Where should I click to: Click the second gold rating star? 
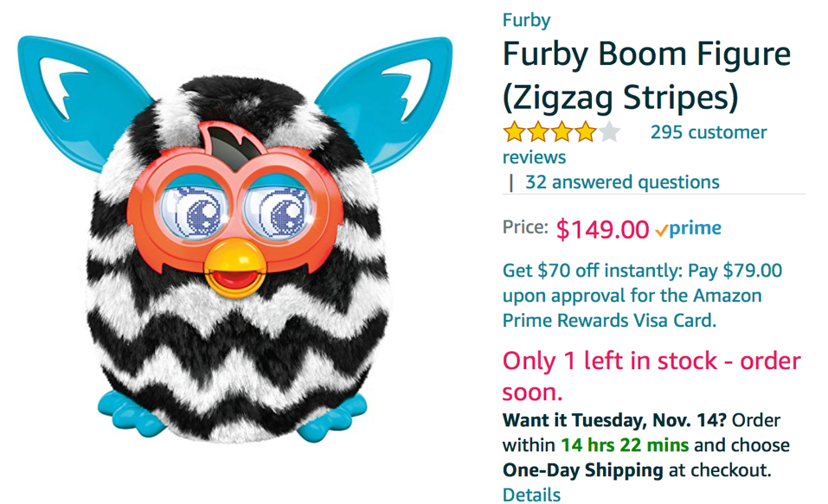(537, 132)
